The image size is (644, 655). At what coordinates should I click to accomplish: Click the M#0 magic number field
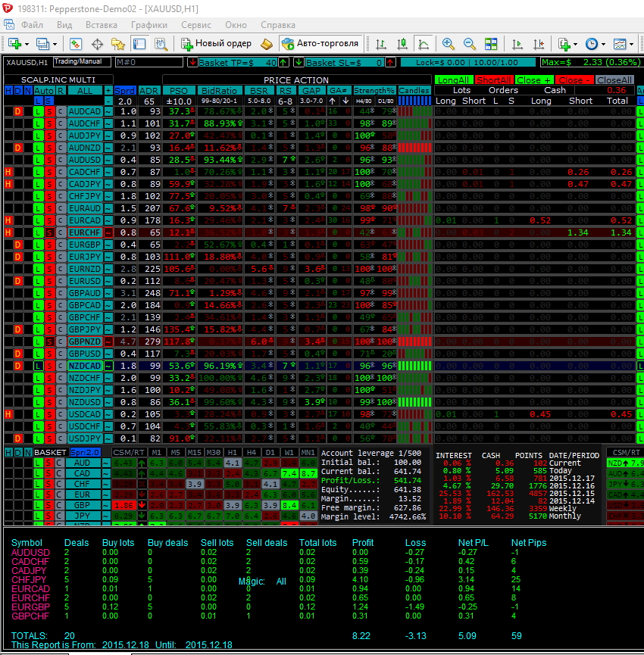(148, 62)
